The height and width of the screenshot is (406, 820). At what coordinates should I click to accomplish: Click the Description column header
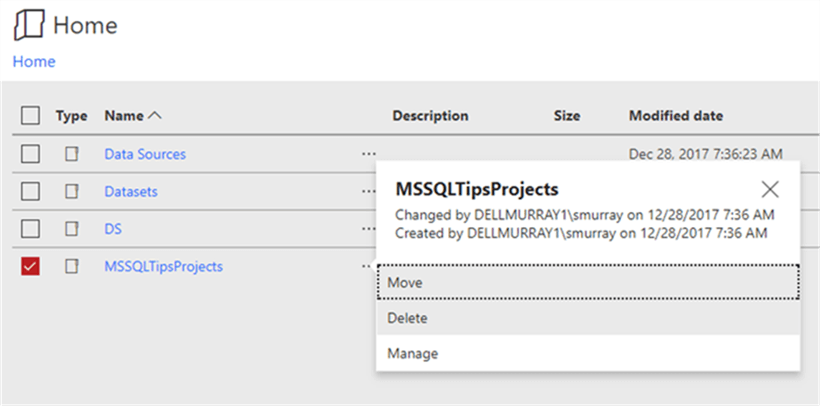[430, 116]
